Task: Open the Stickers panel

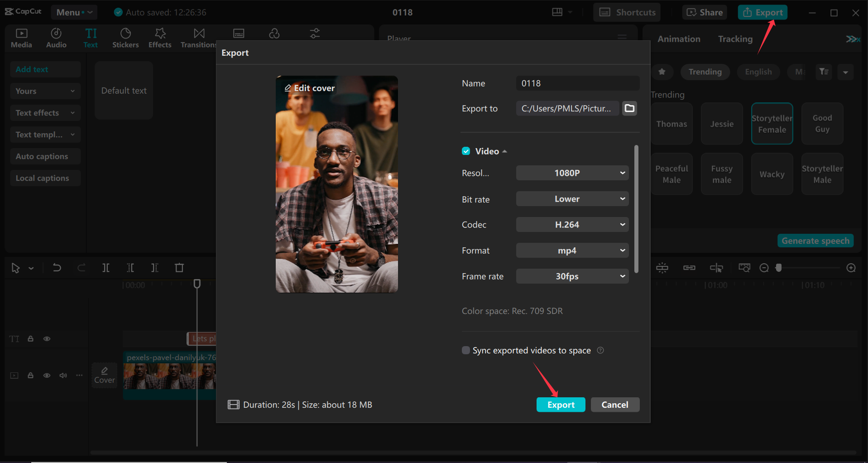Action: (125, 38)
